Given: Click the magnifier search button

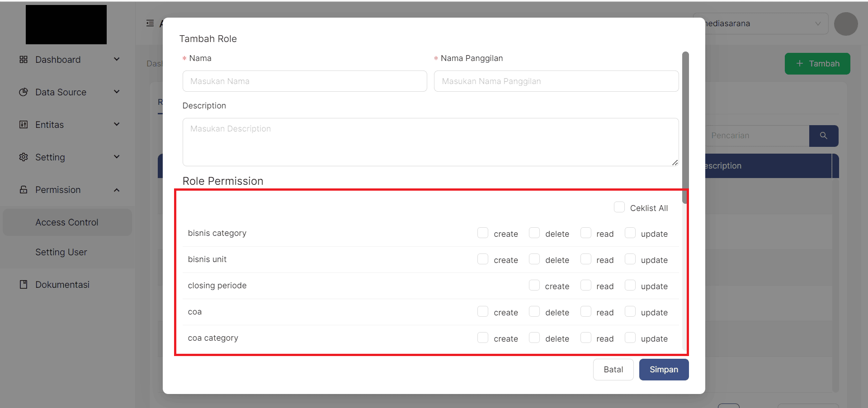Looking at the screenshot, I should pos(823,136).
